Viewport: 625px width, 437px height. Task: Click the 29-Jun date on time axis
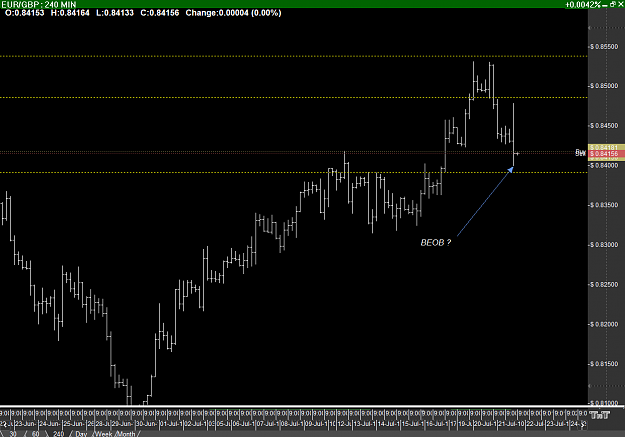pos(122,424)
